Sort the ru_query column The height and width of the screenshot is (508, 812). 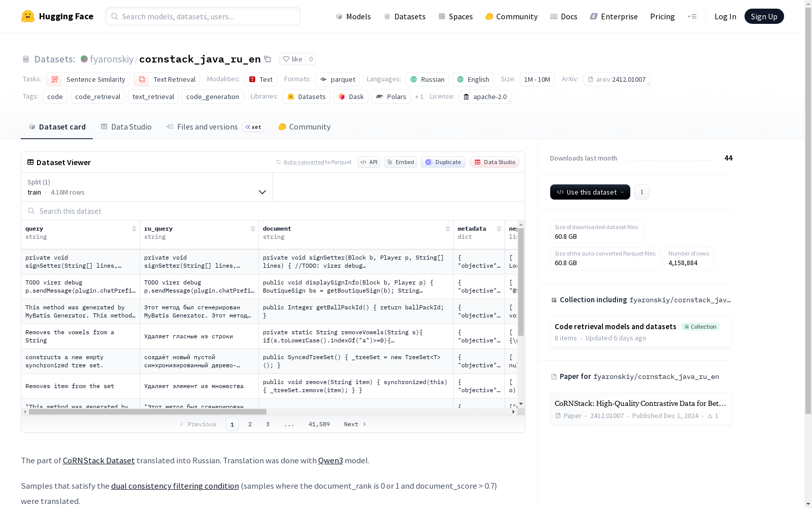click(x=253, y=229)
